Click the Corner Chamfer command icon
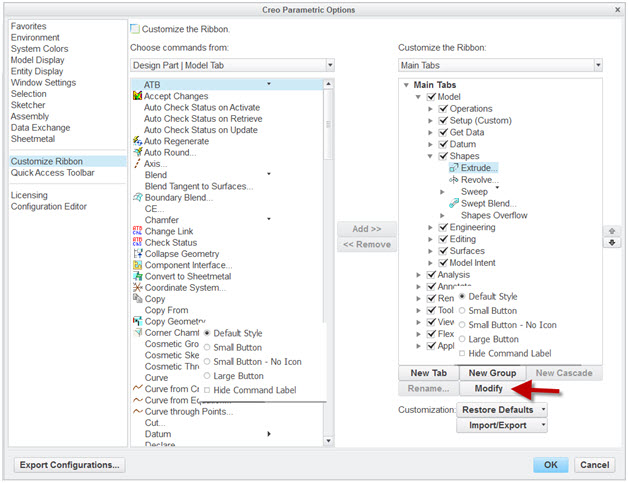Viewport: 628px width, 483px height. point(137,332)
